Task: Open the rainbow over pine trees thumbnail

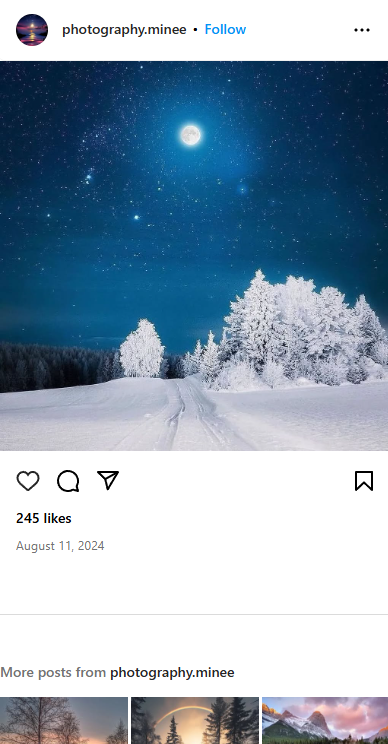Action: [x=195, y=720]
